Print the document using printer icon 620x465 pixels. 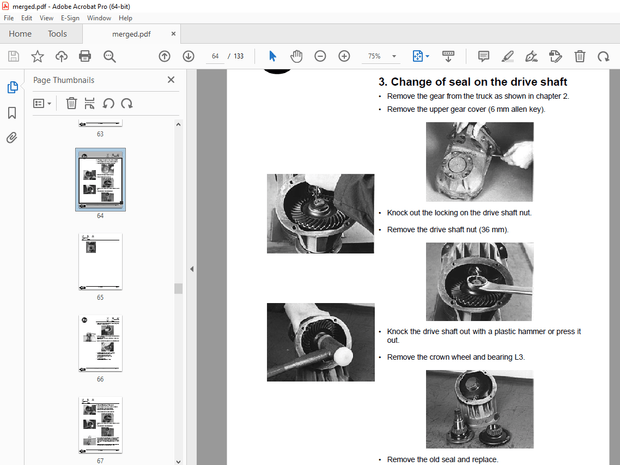pyautogui.click(x=85, y=56)
